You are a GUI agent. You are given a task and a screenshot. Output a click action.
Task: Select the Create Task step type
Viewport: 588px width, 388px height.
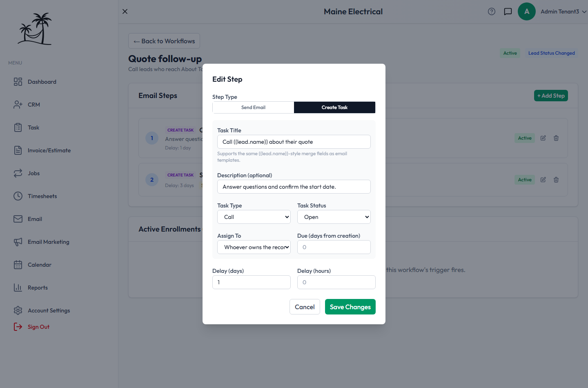[x=334, y=107]
